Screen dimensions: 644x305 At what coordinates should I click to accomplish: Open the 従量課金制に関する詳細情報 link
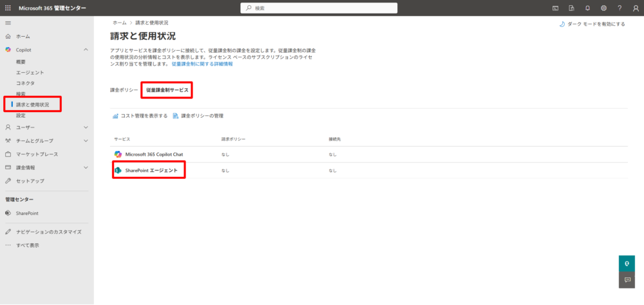(202, 64)
